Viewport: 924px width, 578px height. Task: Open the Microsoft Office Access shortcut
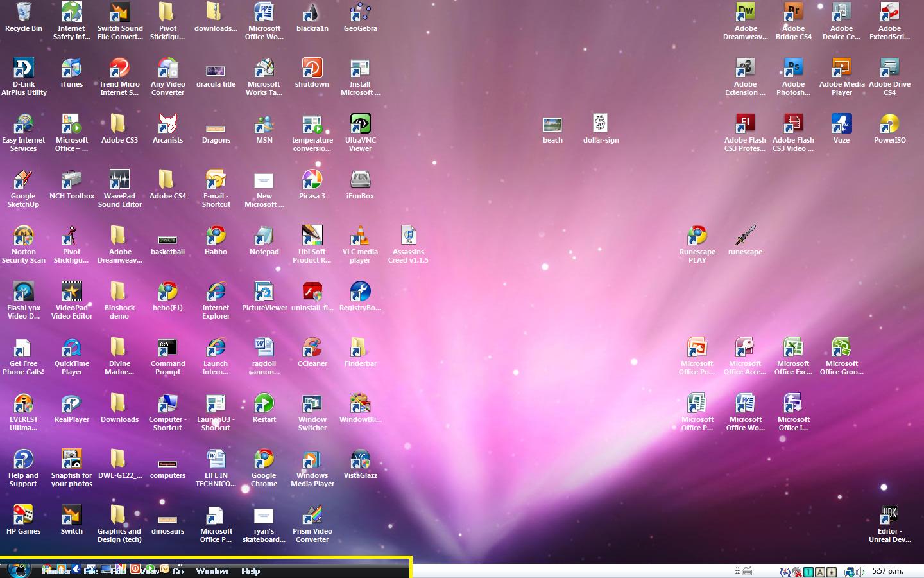click(746, 356)
